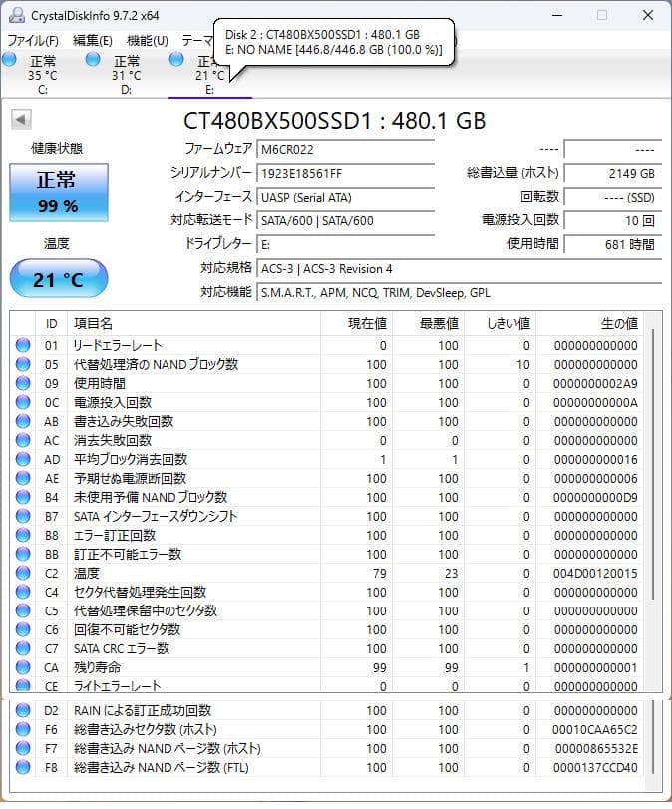
Task: Click the 生の値 column header
Action: coord(590,323)
